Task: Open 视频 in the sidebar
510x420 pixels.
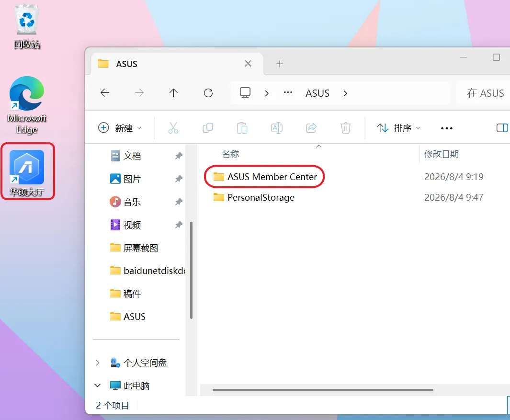Action: tap(132, 225)
